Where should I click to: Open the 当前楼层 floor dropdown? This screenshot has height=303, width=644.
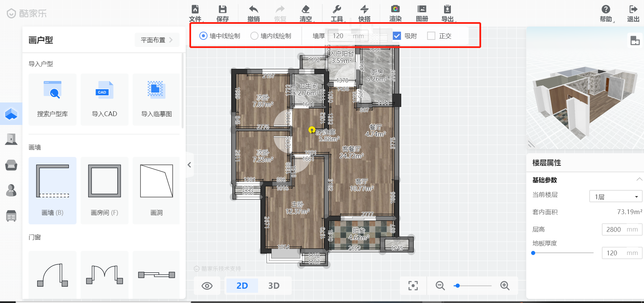(615, 197)
